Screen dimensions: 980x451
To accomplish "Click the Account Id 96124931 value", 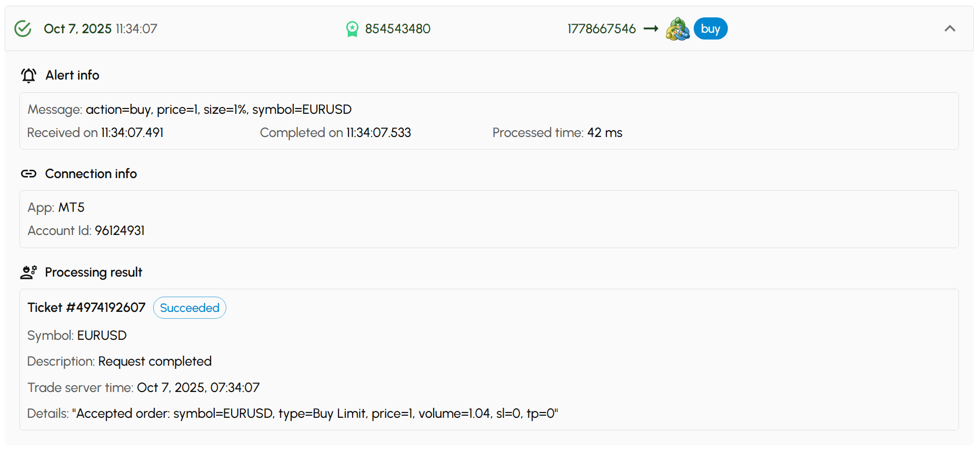I will pos(119,231).
